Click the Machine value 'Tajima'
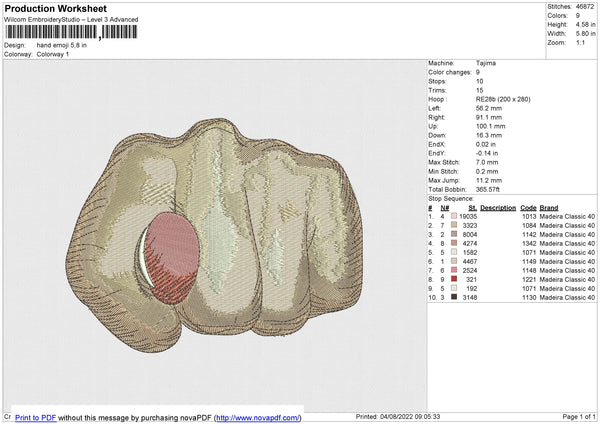Image resolution: width=600 pixels, height=424 pixels. coord(486,63)
